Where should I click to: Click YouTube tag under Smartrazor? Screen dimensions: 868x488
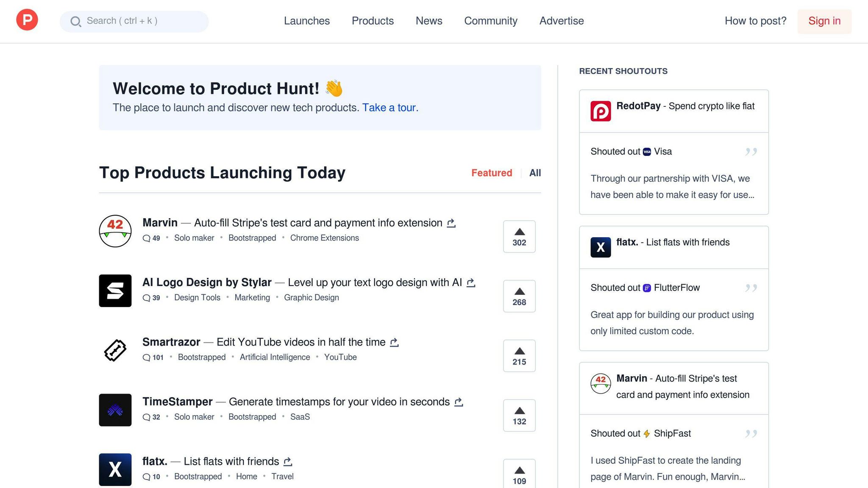point(340,358)
